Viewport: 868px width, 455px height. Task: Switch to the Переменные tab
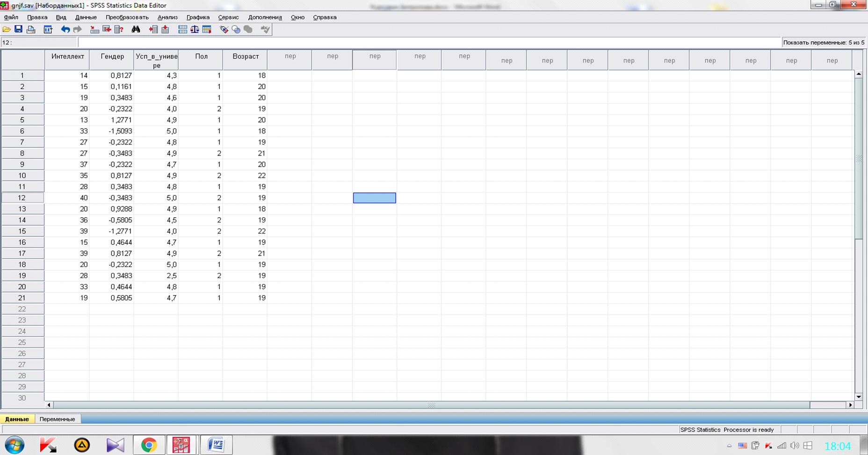57,419
